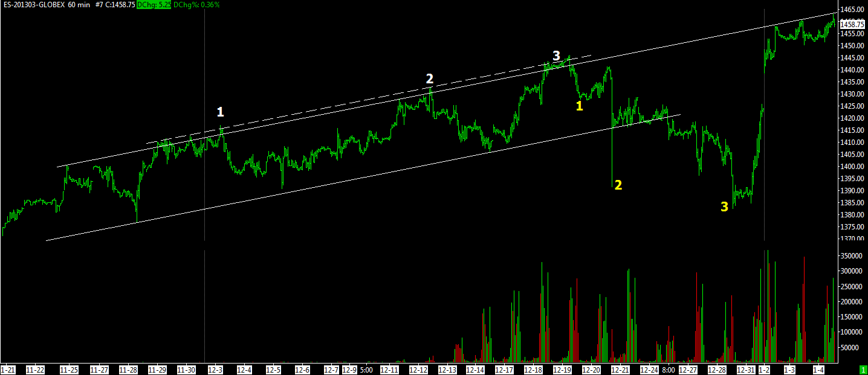Viewport: 868px width, 375px height.
Task: Click the 60 min timeframe label
Action: coord(79,5)
